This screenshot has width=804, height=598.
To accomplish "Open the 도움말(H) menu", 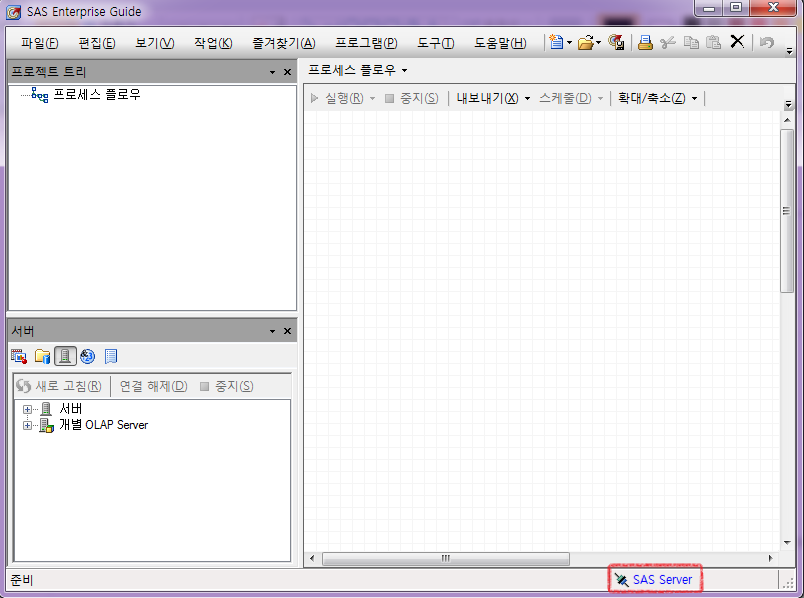I will click(500, 43).
